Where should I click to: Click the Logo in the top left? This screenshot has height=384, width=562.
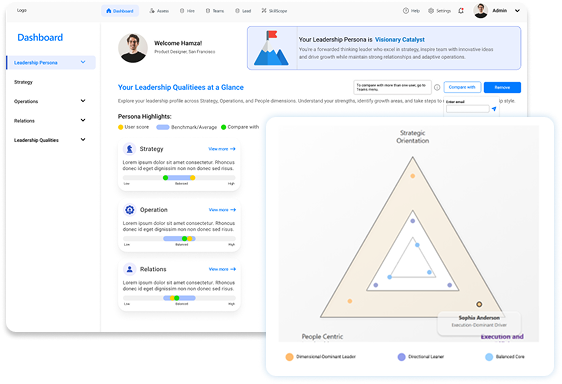(x=22, y=10)
